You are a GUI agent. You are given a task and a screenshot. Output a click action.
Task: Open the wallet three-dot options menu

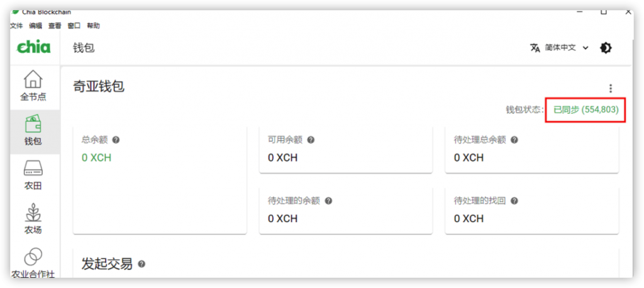610,89
